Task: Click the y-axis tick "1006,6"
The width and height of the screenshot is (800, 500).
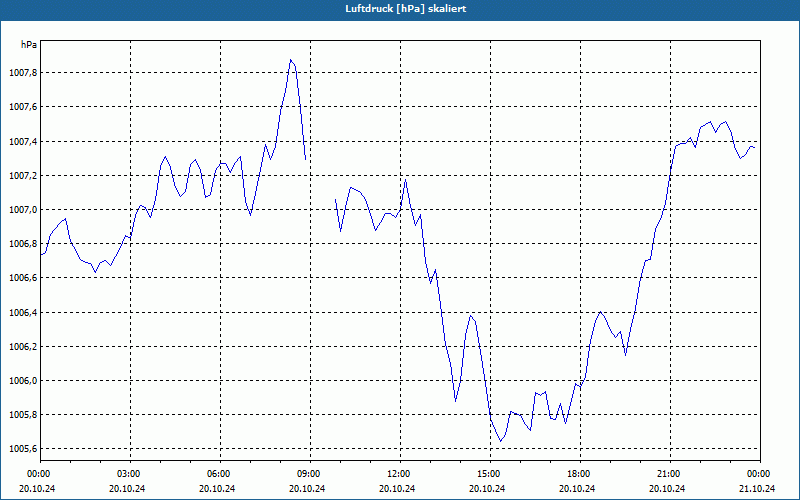Action: (x=23, y=278)
